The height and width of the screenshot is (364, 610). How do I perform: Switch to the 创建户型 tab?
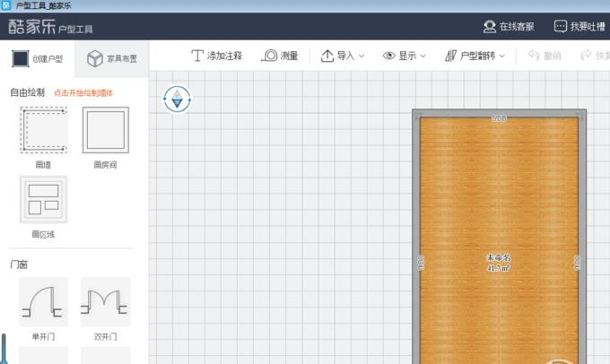[x=38, y=58]
